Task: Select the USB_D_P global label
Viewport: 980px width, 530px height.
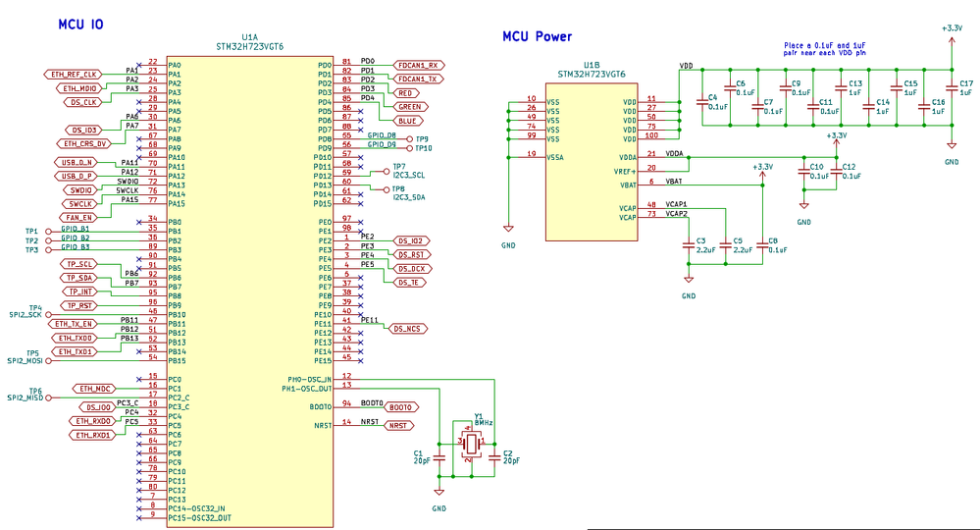Action: [76, 177]
